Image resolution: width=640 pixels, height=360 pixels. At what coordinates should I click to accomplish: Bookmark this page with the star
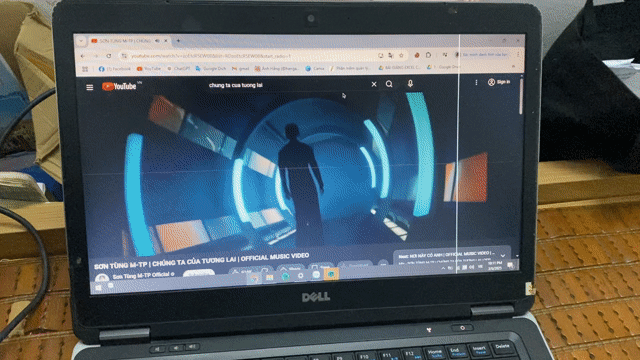[401, 56]
